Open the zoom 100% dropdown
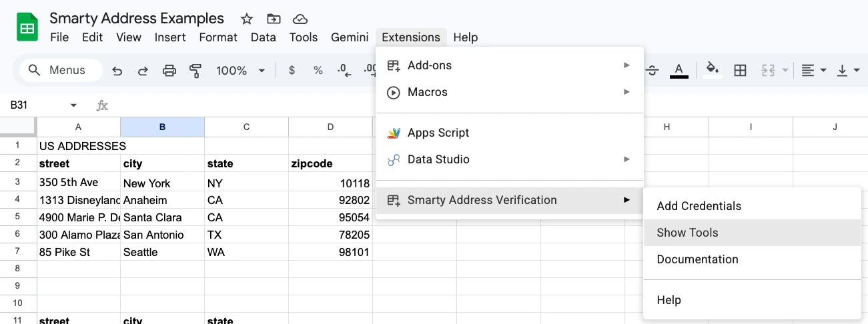This screenshot has height=324, width=868. [x=262, y=71]
